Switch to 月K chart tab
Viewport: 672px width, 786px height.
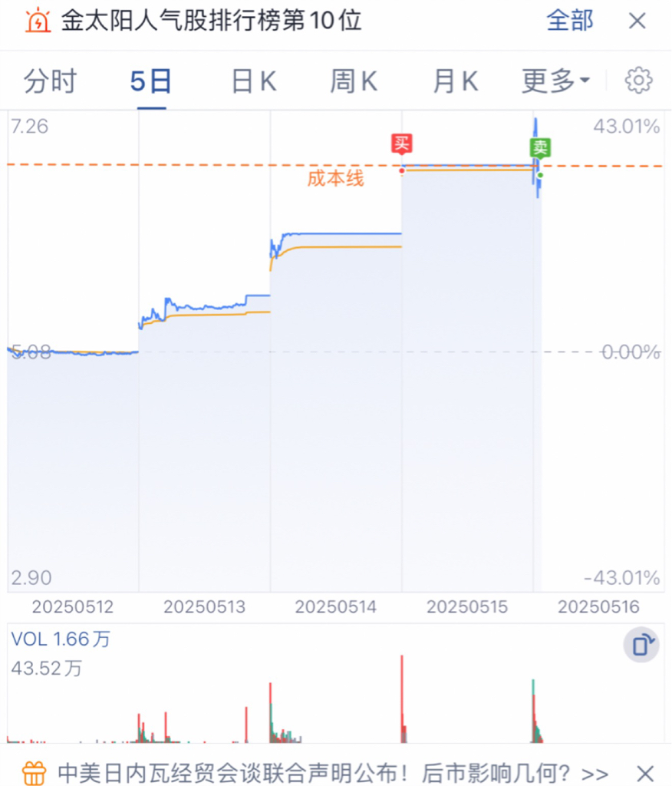coord(456,81)
